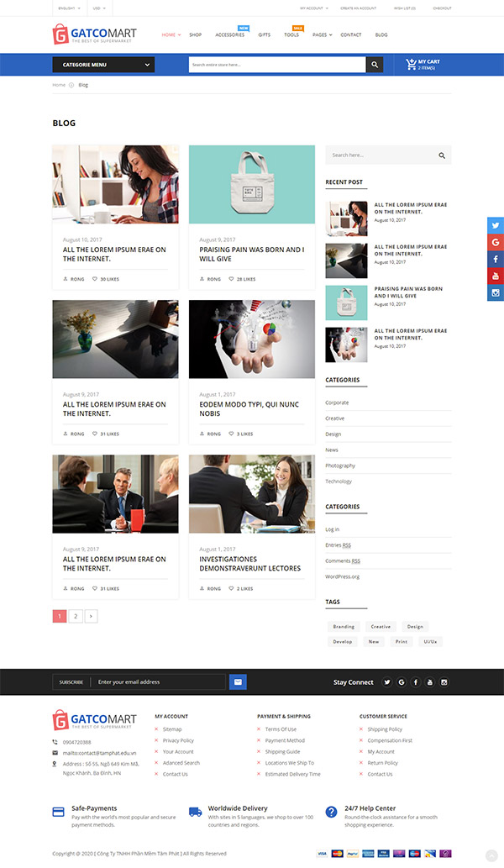
Task: Open Facebook icon in Stay Connect
Action: tap(416, 682)
